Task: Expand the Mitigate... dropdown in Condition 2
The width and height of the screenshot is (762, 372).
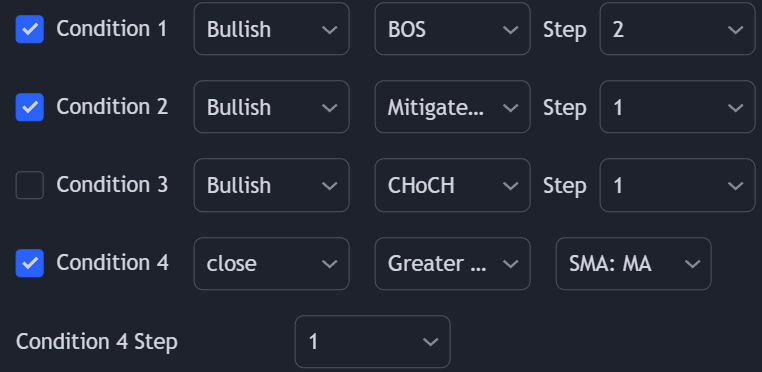Action: pyautogui.click(x=452, y=107)
